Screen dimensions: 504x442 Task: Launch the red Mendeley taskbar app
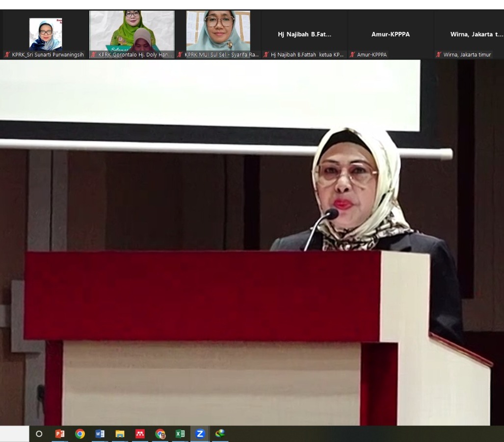140,434
